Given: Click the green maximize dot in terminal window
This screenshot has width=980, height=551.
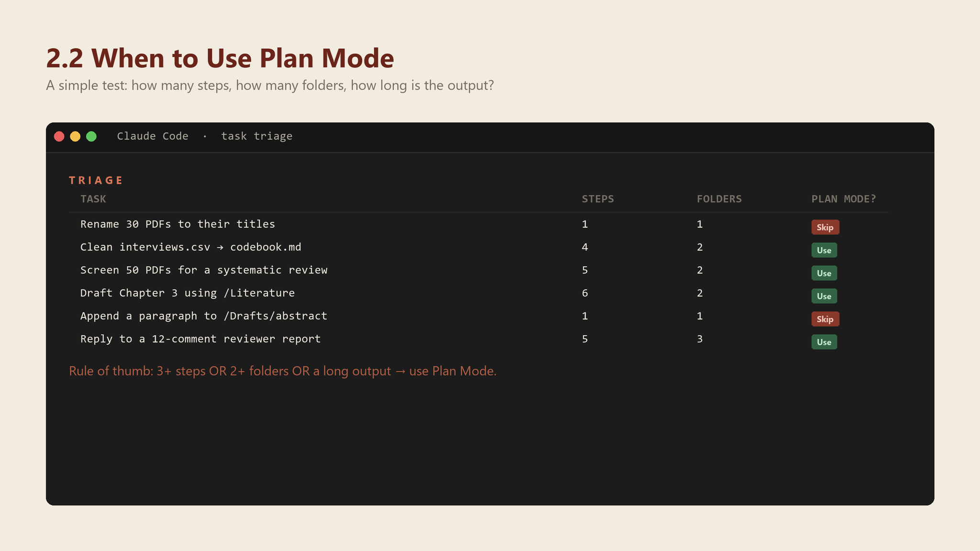Looking at the screenshot, I should pos(91,136).
